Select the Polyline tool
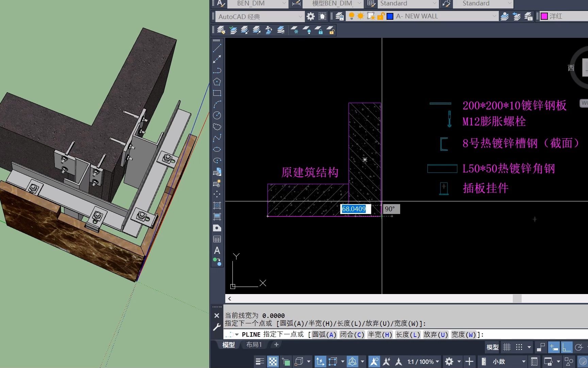This screenshot has height=368, width=588. coord(217,71)
